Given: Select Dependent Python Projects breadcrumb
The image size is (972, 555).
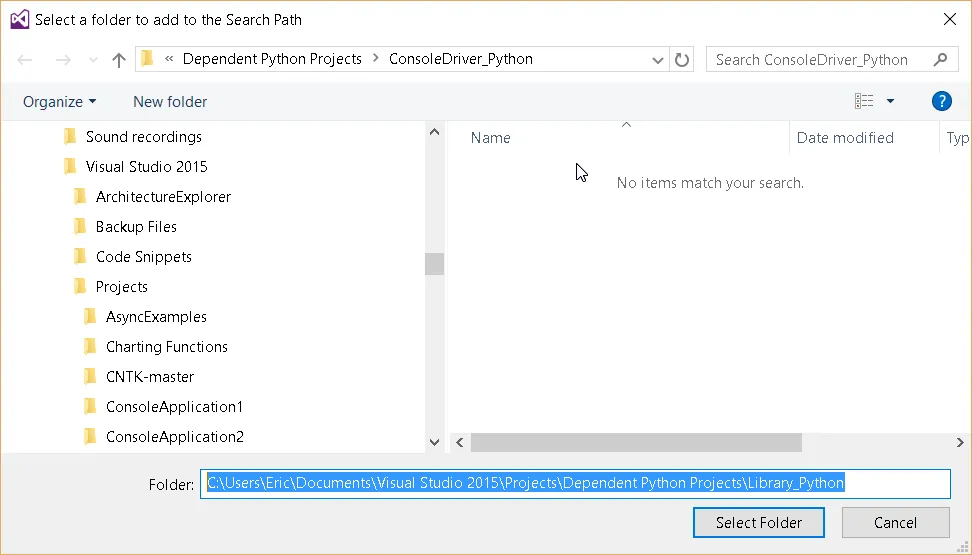Looking at the screenshot, I should [x=272, y=59].
